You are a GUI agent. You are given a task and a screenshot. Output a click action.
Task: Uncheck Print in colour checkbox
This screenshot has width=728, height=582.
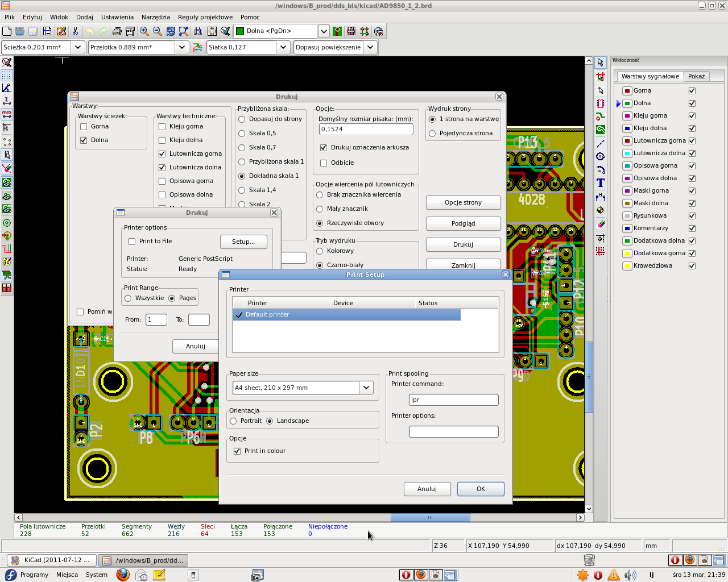point(237,451)
